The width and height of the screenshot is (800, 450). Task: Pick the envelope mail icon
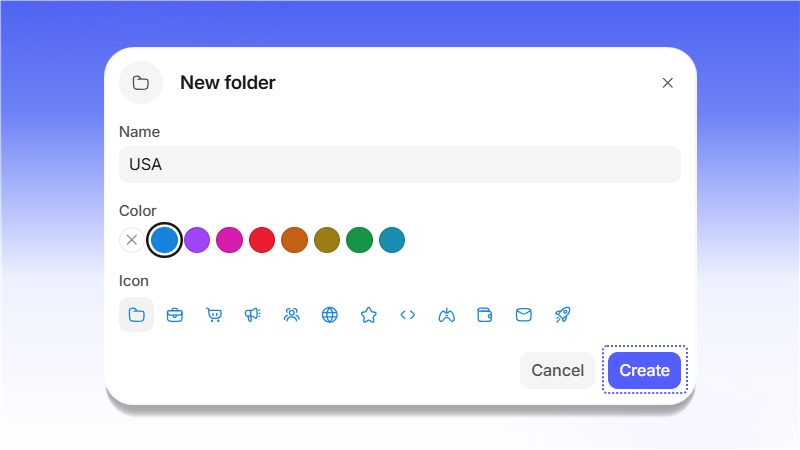tap(524, 315)
